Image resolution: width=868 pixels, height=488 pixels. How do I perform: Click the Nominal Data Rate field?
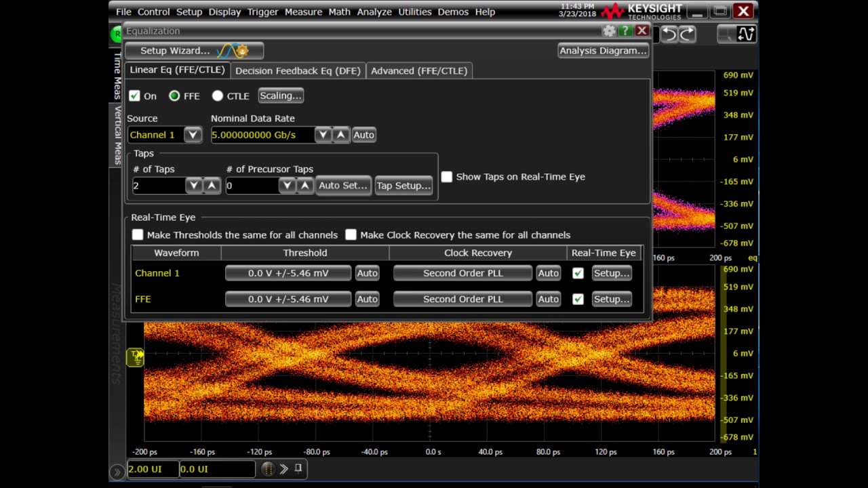[262, 135]
